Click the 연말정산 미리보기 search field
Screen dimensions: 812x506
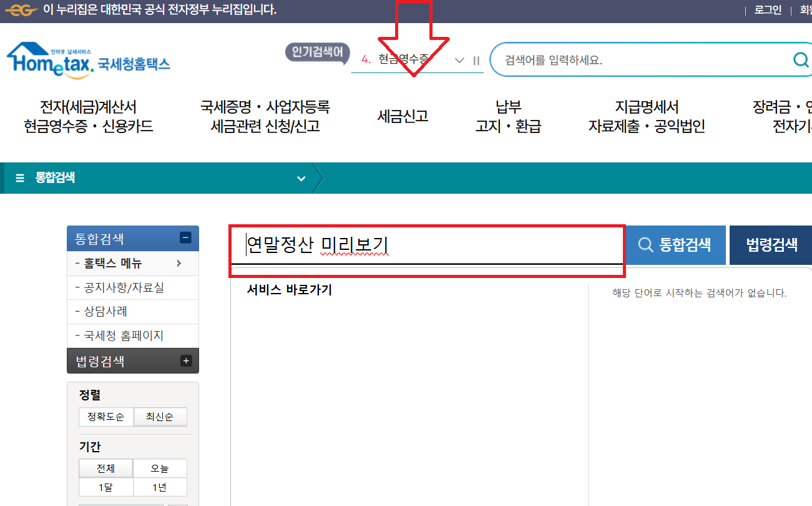427,246
